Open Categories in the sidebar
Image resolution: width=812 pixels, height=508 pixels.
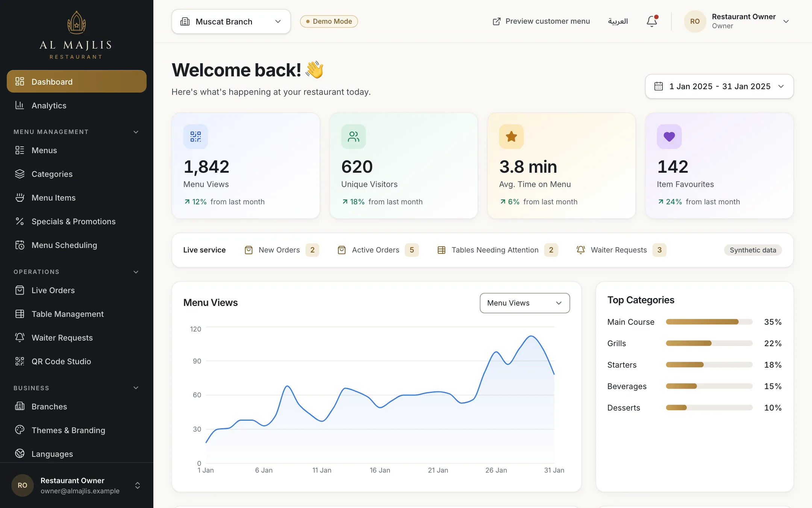[x=77, y=174]
